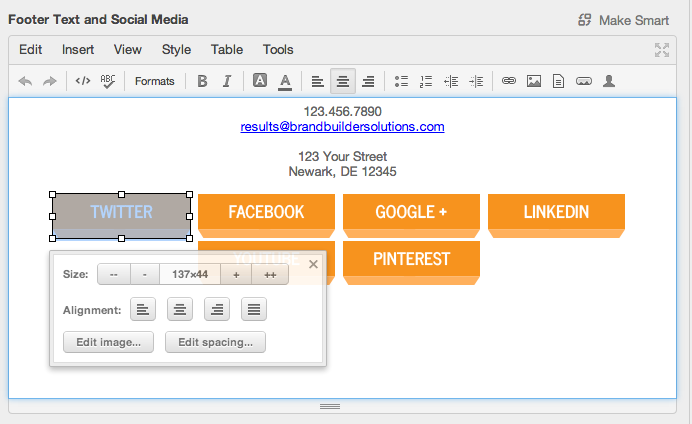Click Make Smart link

[x=624, y=20]
